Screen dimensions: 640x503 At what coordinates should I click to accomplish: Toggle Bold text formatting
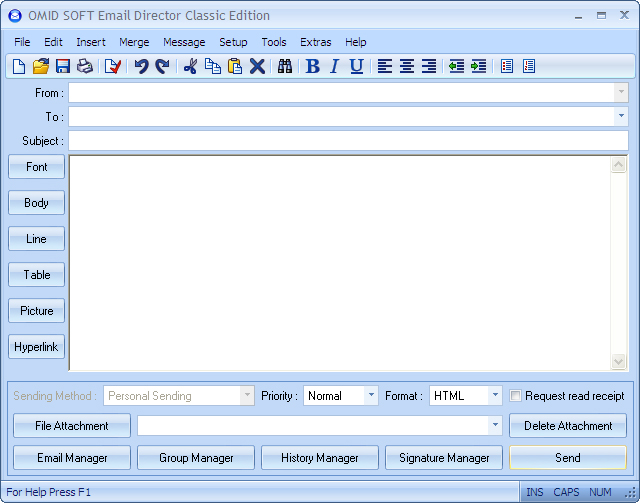click(312, 67)
